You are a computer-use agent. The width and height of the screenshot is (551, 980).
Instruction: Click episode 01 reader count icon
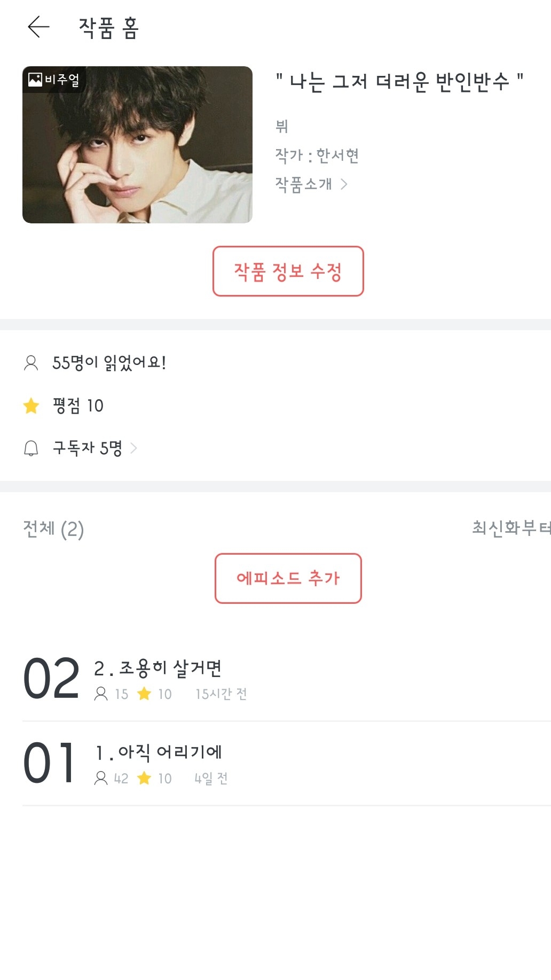coord(101,778)
